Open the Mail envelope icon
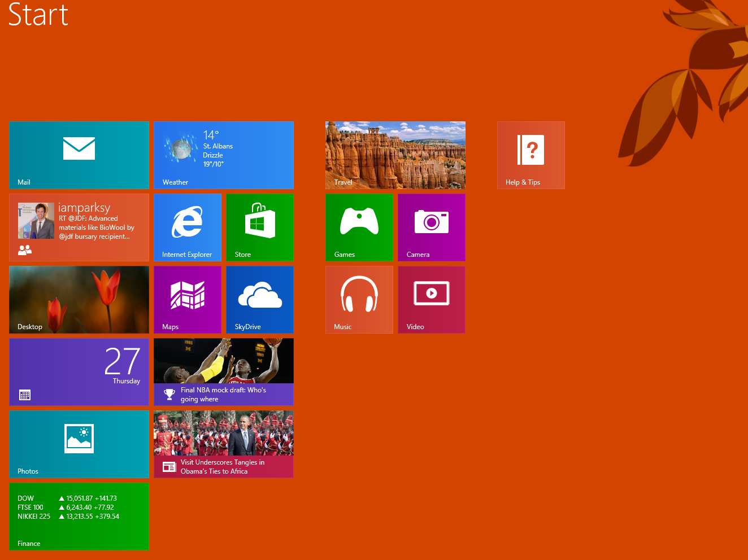 coord(79,148)
